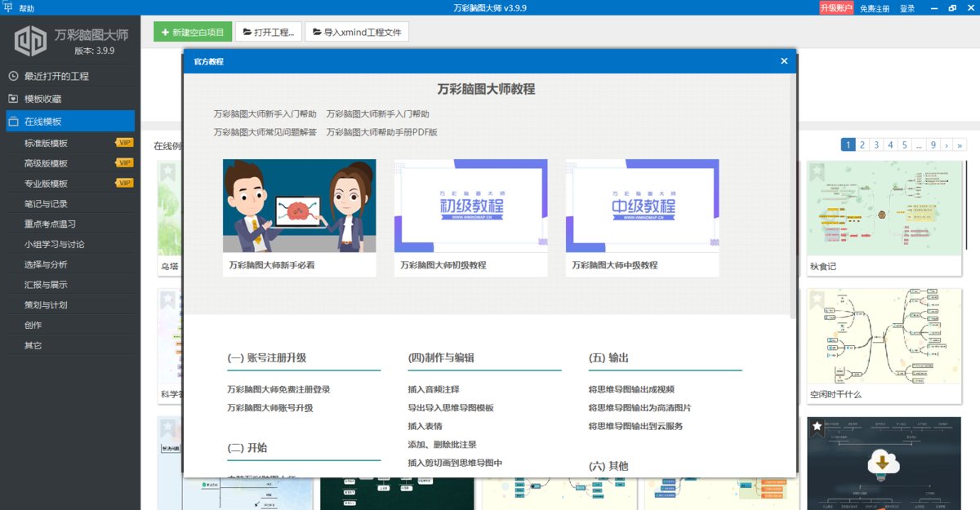Click the clock icon beside 最近打开的工程

(13, 76)
